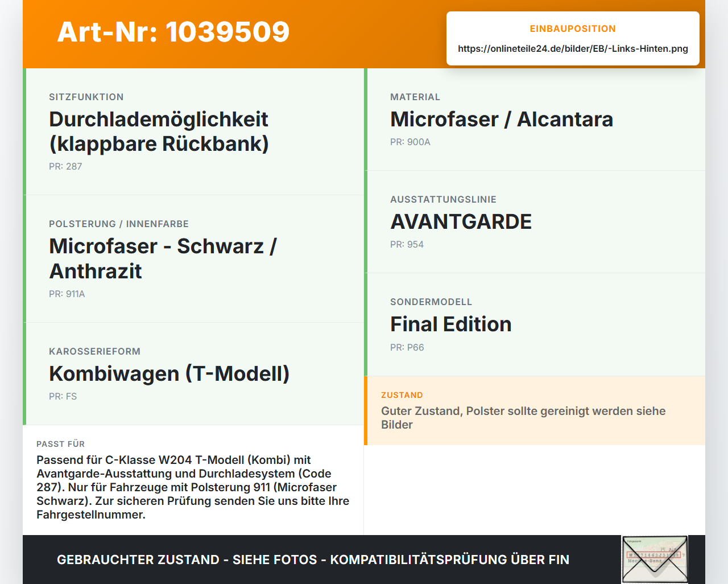Click the PR: 911A code label
This screenshot has height=584, width=728.
(67, 294)
